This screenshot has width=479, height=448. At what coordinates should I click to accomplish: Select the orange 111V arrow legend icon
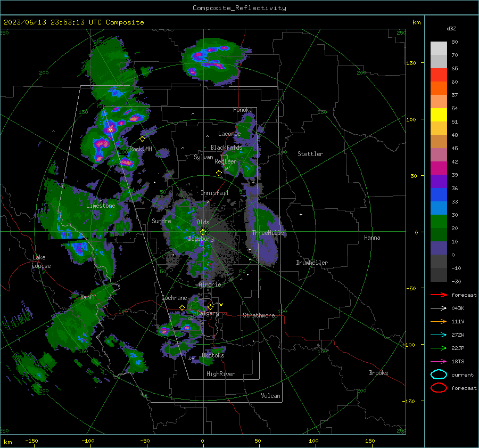point(439,321)
